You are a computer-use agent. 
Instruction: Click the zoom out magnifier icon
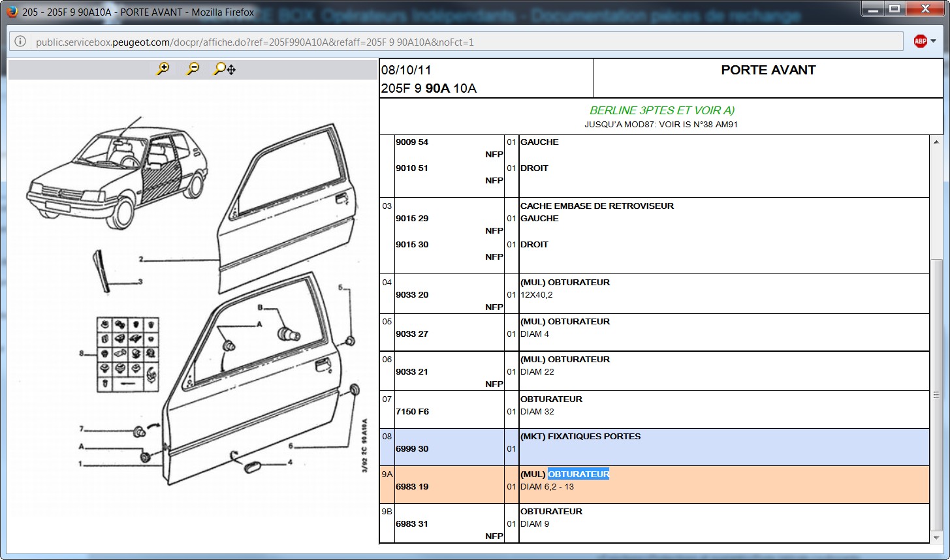[x=193, y=69]
